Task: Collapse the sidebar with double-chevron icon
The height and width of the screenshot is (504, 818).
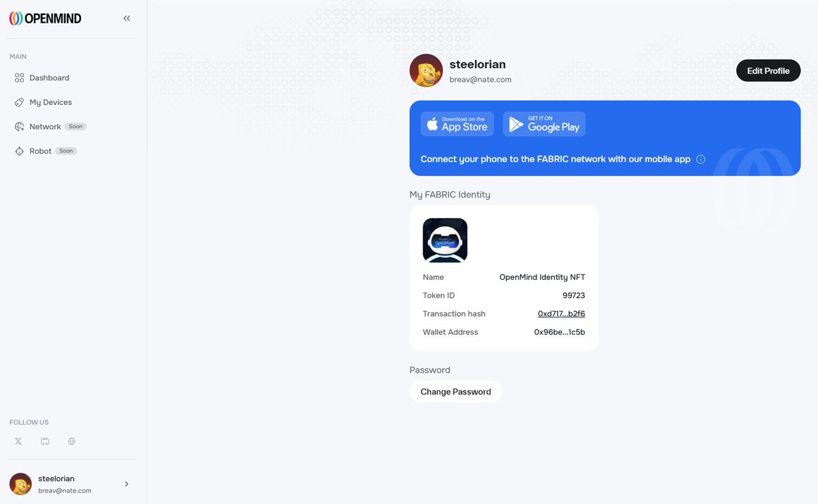Action: 127,18
